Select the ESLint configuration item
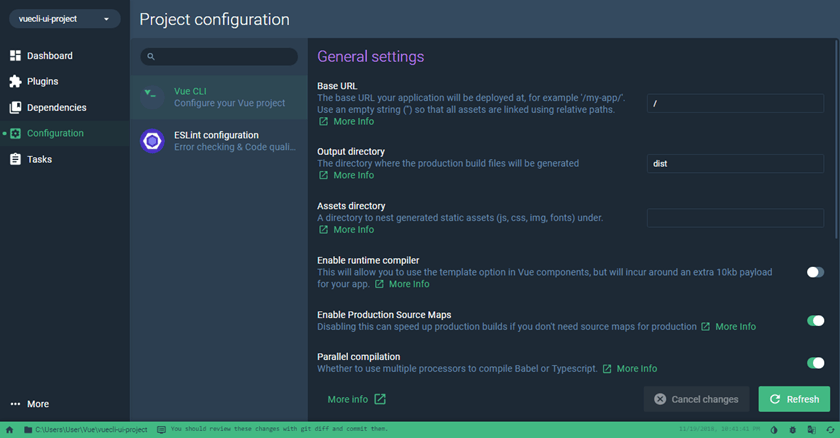 [x=219, y=141]
